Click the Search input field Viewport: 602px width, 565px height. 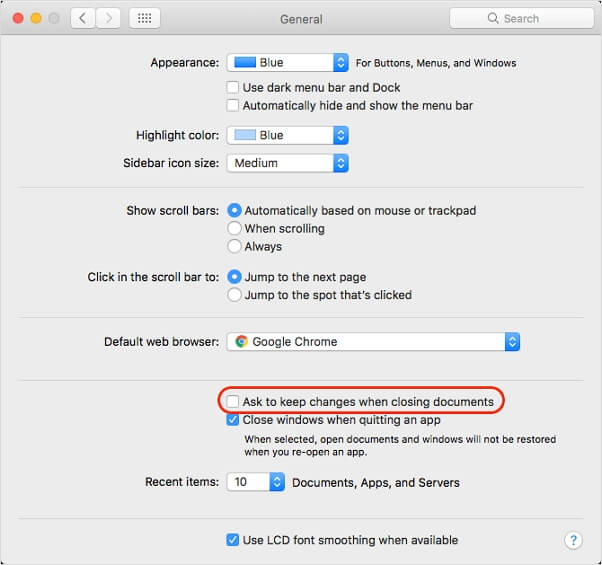[521, 18]
